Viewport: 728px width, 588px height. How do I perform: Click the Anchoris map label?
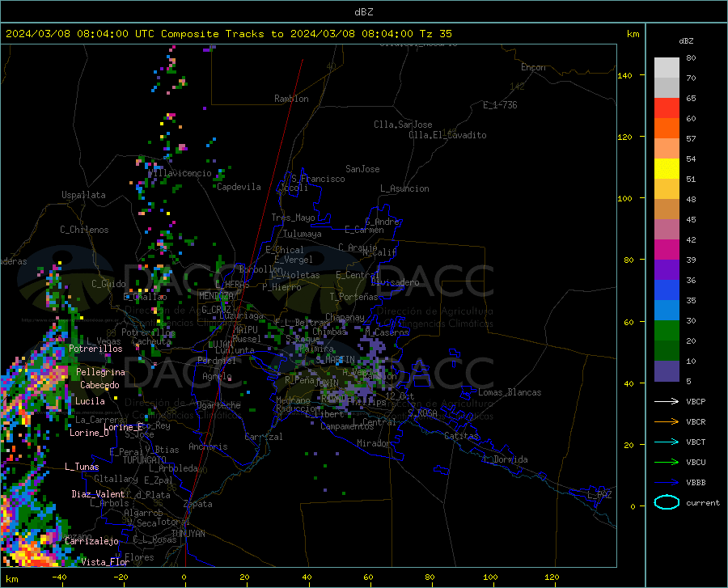(x=208, y=446)
